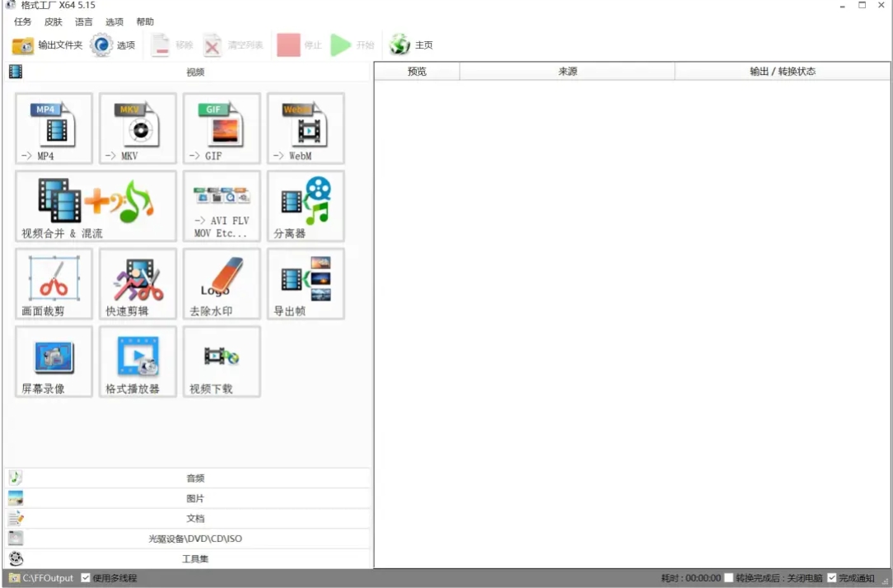
Task: Open the 去除水印 watermark remover
Action: (221, 283)
